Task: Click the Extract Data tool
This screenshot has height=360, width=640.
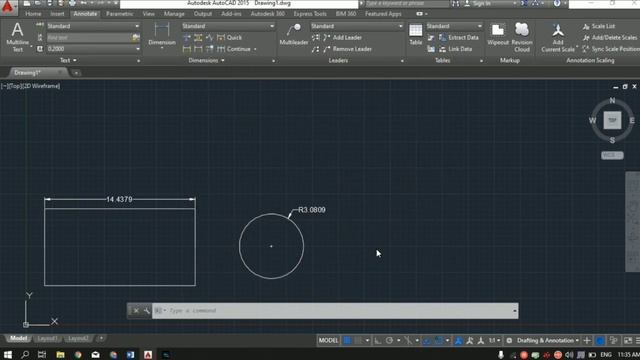Action: [x=459, y=38]
